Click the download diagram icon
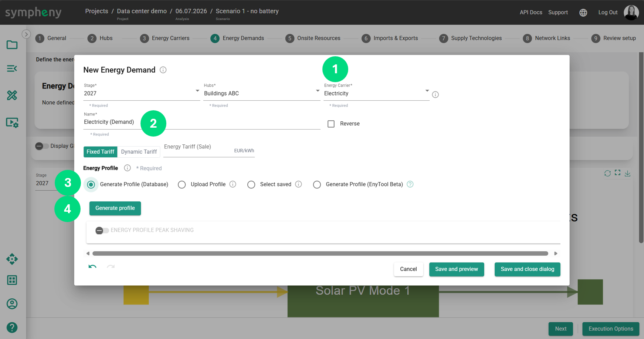 [628, 173]
